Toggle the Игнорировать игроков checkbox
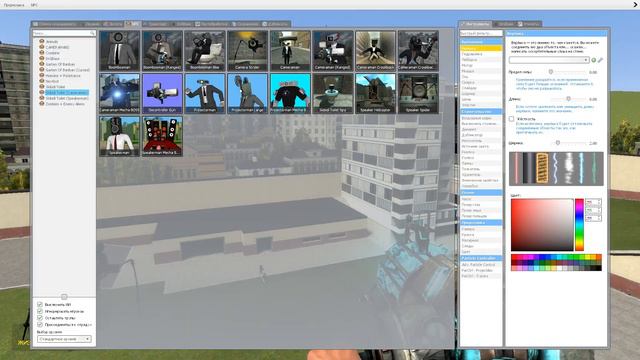 [40, 311]
